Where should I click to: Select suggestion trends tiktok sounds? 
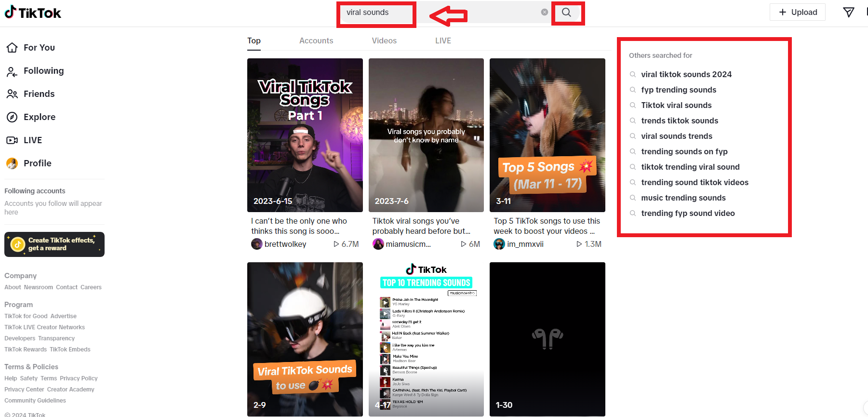(680, 121)
